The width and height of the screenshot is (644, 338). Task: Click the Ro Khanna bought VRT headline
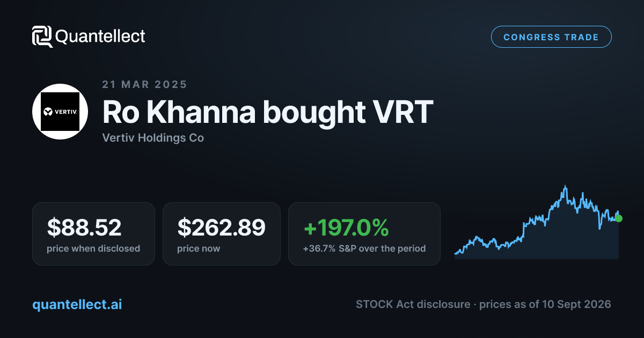(x=267, y=112)
